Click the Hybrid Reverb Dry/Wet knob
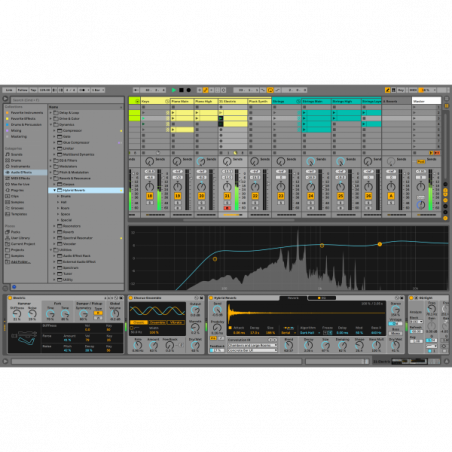 396,345
